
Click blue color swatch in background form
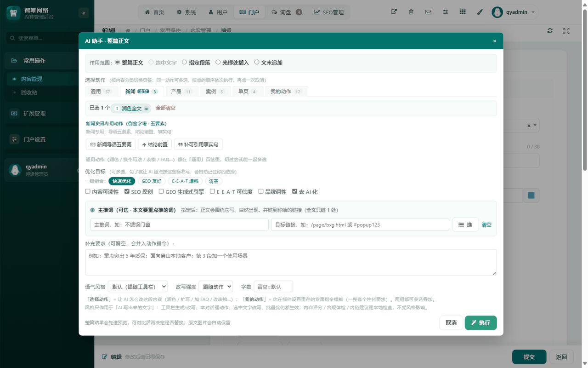pyautogui.click(x=531, y=195)
